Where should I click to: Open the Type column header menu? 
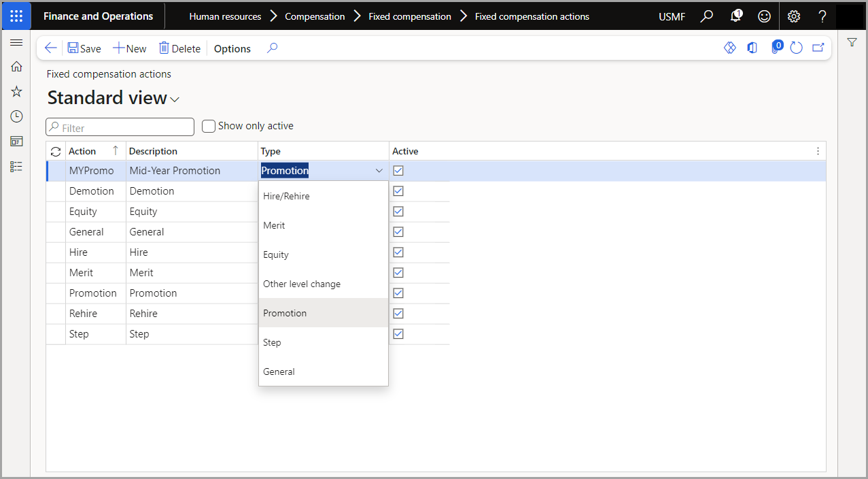point(324,151)
